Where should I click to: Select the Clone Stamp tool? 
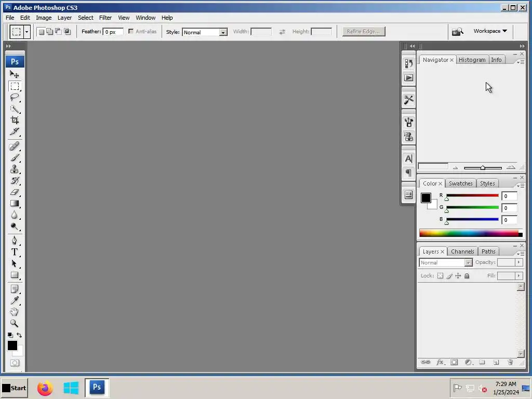[14, 169]
